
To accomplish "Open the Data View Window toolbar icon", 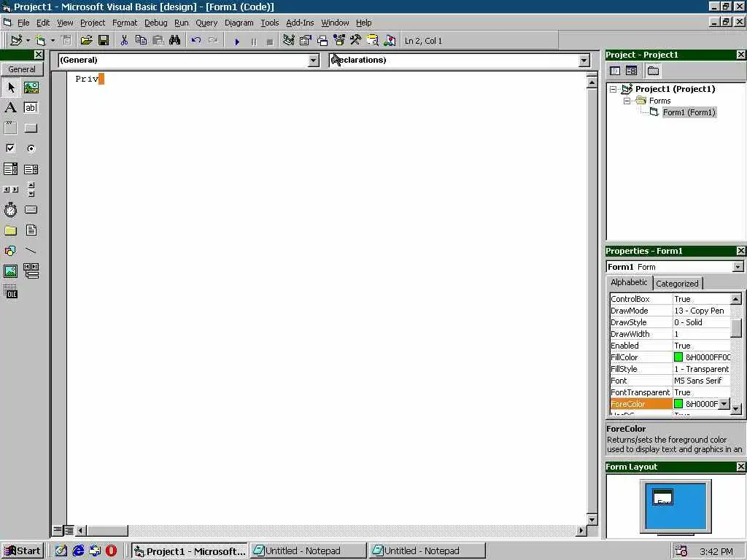I will point(373,41).
